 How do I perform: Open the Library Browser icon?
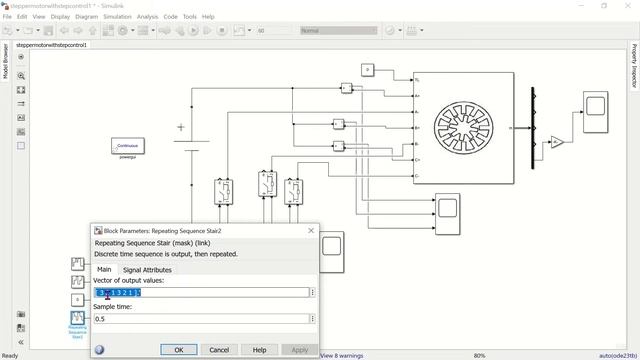pos(108,31)
